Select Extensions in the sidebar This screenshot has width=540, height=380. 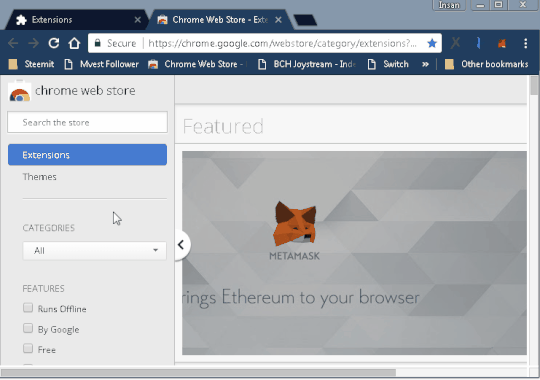point(87,155)
